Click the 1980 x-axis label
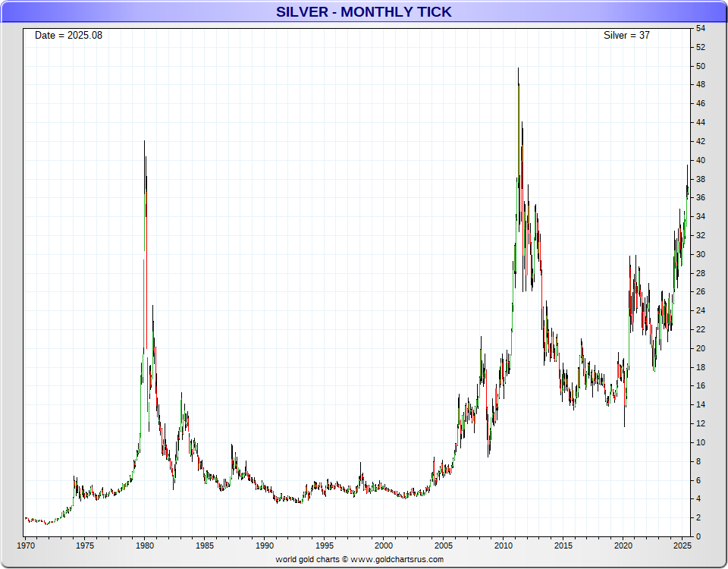Viewport: 728px width, 569px height. 144,545
